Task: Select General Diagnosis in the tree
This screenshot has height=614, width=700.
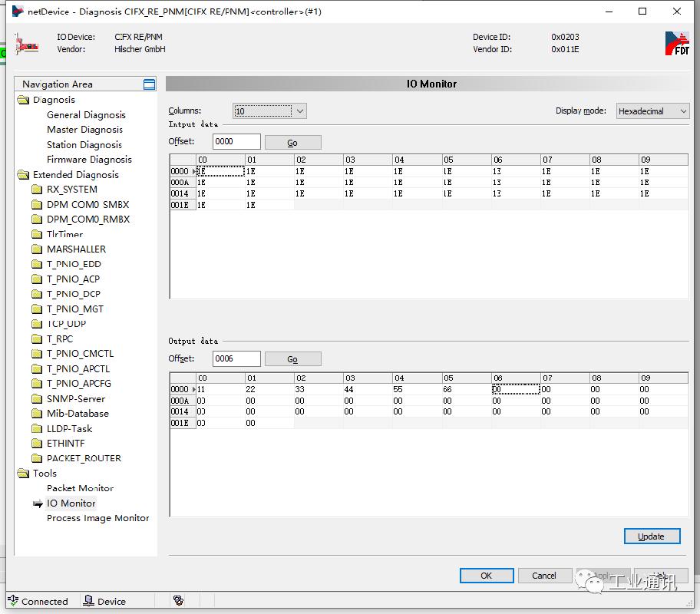Action: pyautogui.click(x=86, y=115)
